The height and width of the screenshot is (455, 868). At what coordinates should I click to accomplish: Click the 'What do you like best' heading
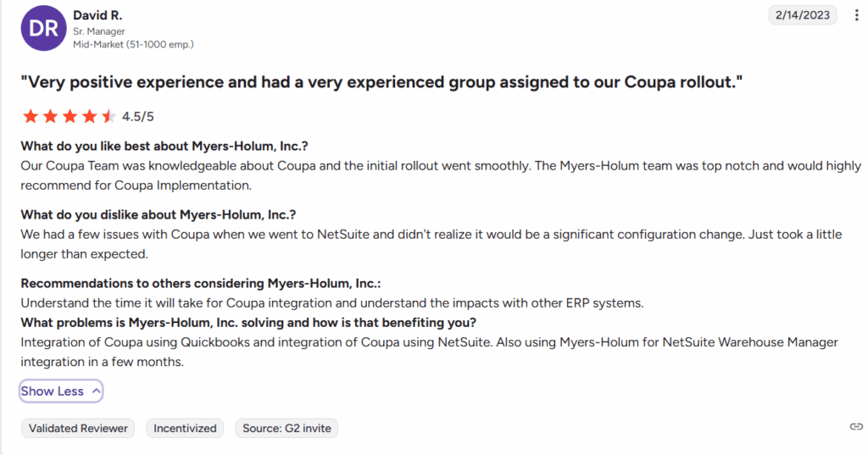tap(170, 146)
